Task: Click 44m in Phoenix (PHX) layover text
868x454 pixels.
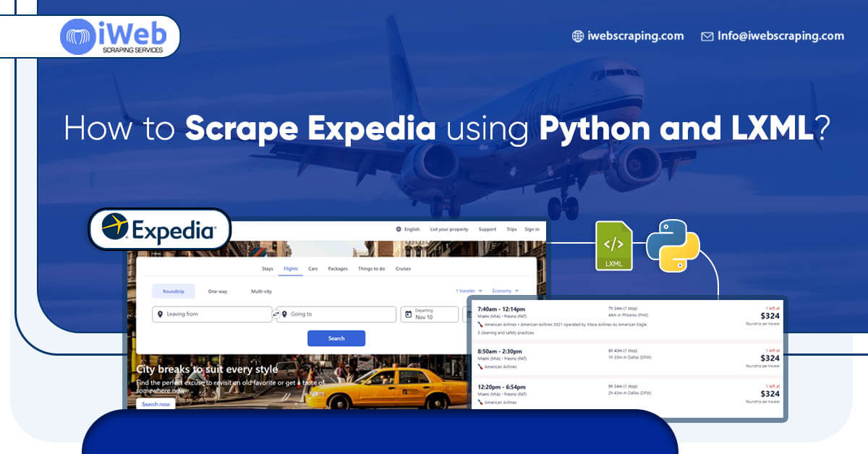Action: coord(630,315)
